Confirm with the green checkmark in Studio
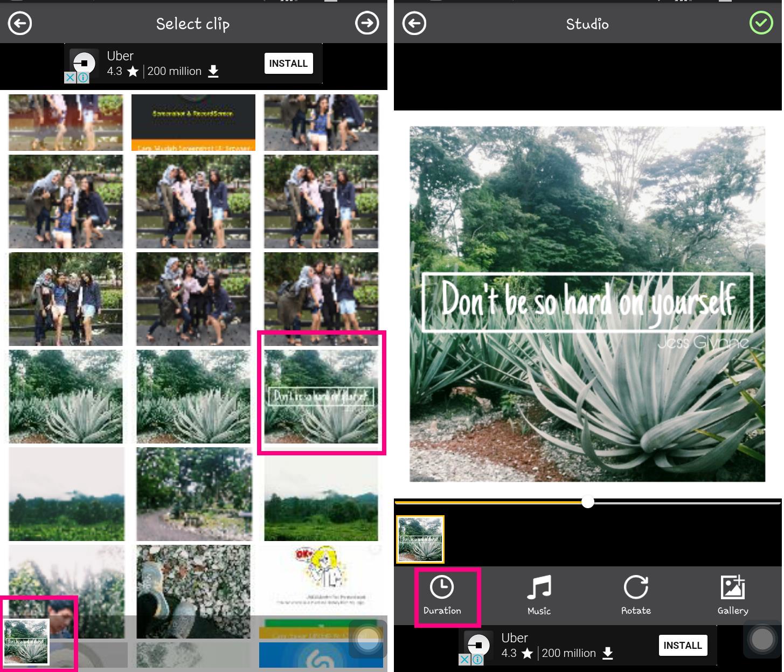The height and width of the screenshot is (672, 784). [761, 23]
